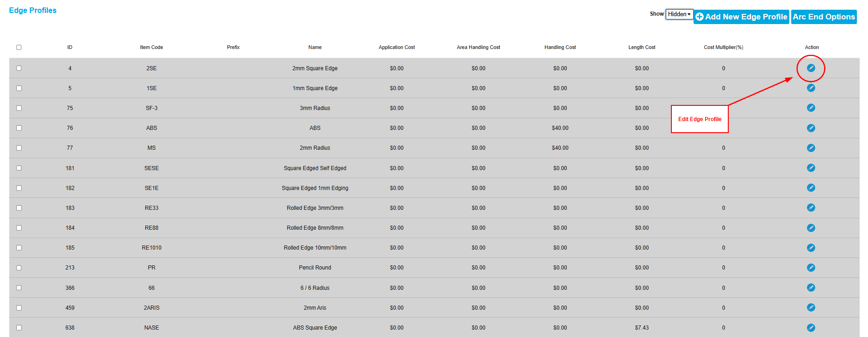Click the name cell 2mm Square Edge
Screen dimensions: 868x337
(315, 68)
